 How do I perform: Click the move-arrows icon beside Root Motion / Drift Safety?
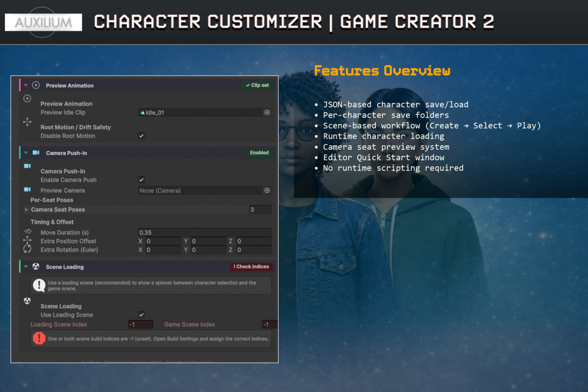pyautogui.click(x=27, y=122)
